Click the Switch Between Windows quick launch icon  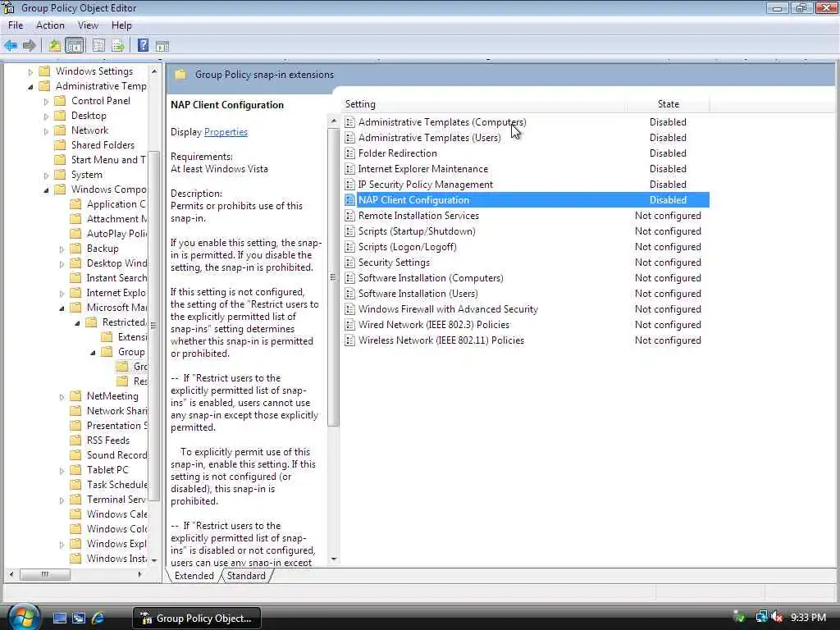(x=79, y=619)
